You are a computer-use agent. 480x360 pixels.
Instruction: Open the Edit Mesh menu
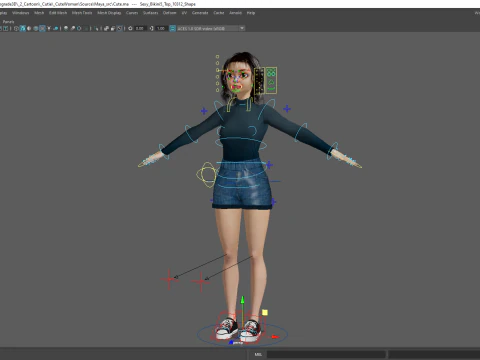[58, 13]
